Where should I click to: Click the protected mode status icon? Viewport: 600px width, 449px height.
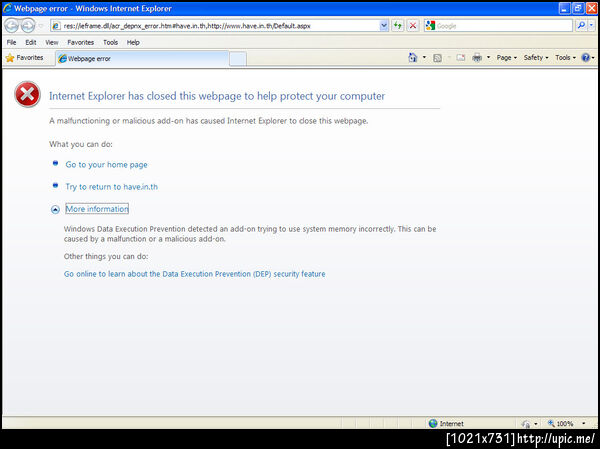526,424
